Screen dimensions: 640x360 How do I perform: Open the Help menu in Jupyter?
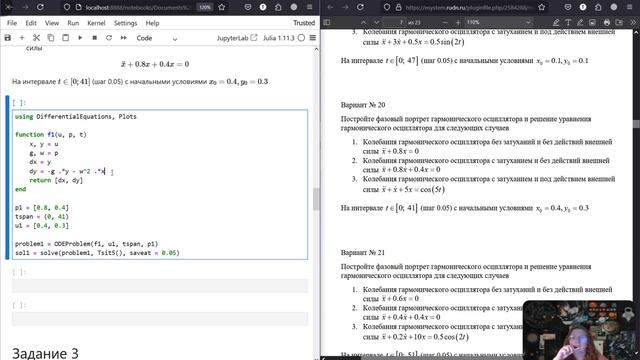pos(152,23)
